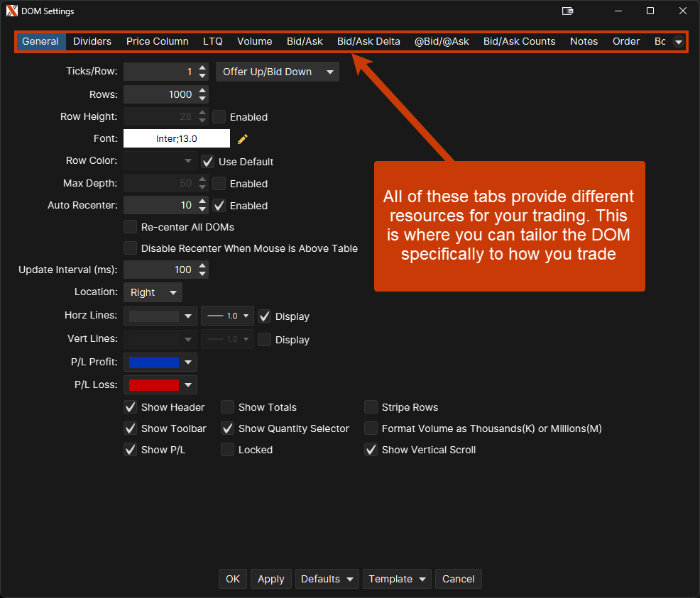Screen dimensions: 700x598
Task: Switch to the Bid/Ask Delta tab
Action: tap(368, 41)
